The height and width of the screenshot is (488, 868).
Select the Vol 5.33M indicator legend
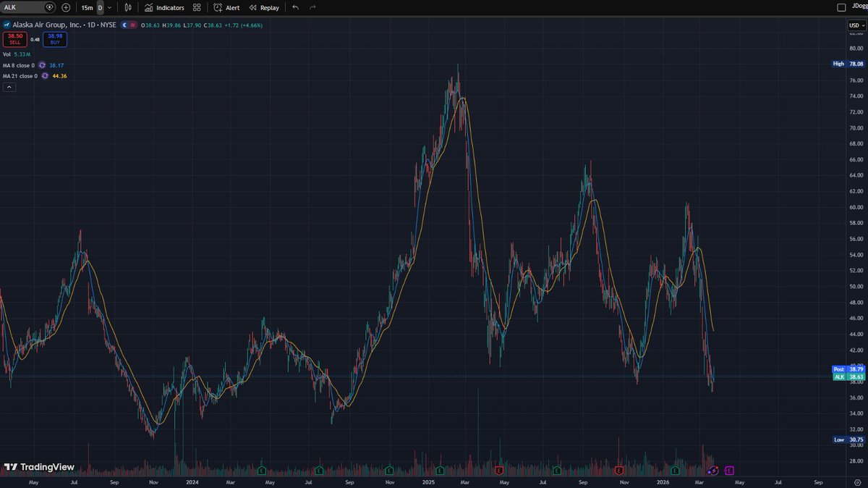16,54
